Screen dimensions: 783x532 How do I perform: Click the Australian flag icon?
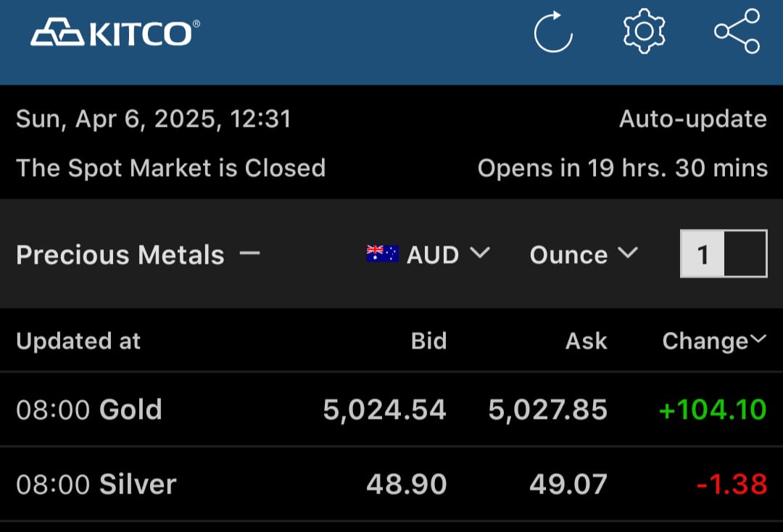[383, 254]
